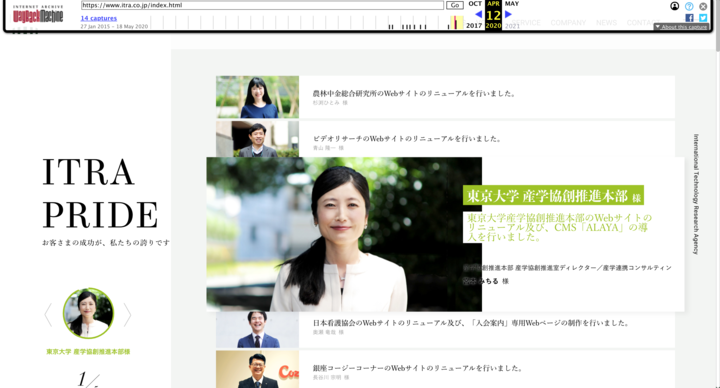The width and height of the screenshot is (720, 388).
Task: Jump to year 2017 captures
Action: click(474, 26)
